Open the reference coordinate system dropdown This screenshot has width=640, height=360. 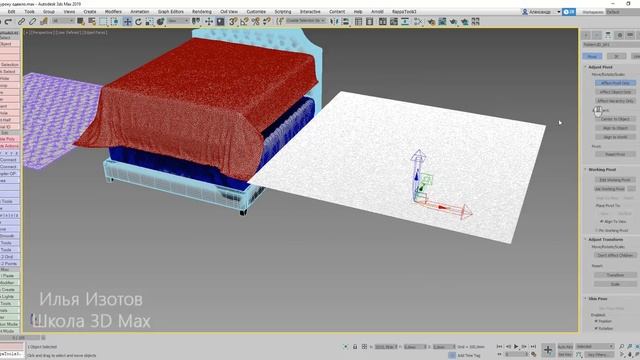pos(178,21)
